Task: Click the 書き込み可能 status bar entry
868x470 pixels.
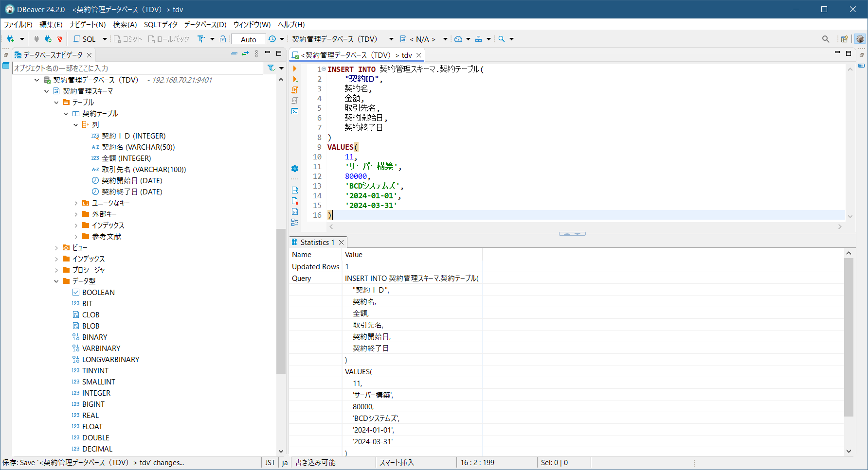Action: tap(315, 463)
